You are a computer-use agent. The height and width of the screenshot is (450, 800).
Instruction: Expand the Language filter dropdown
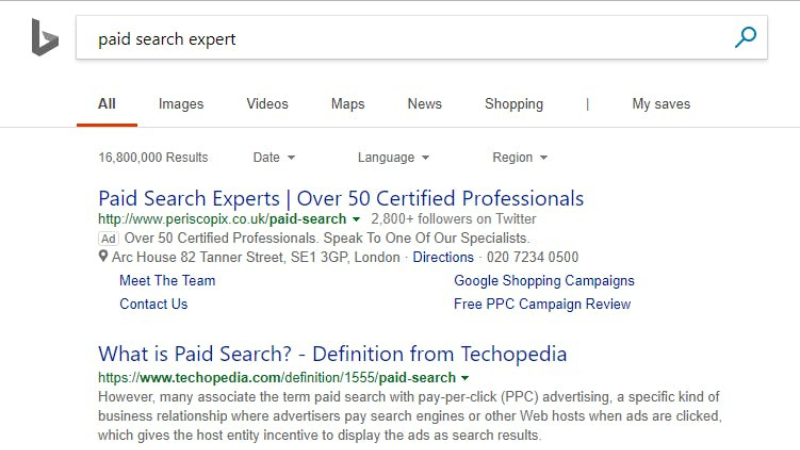393,157
